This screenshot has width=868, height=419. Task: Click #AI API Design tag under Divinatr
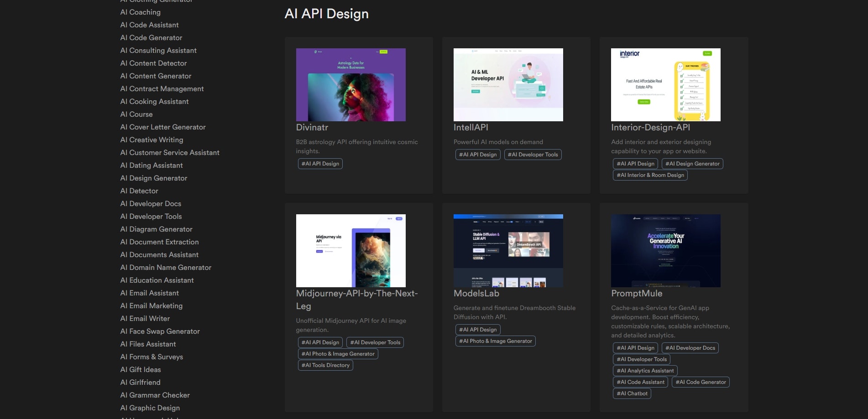[320, 164]
